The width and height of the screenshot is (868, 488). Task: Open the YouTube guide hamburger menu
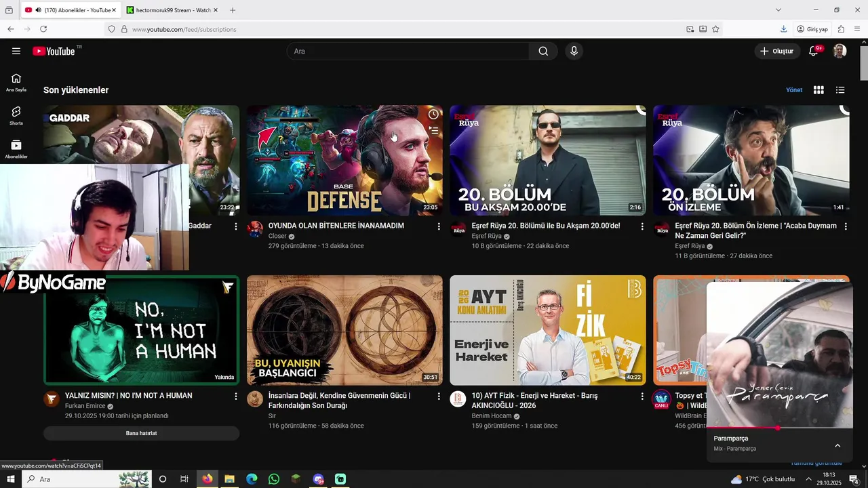(x=16, y=51)
